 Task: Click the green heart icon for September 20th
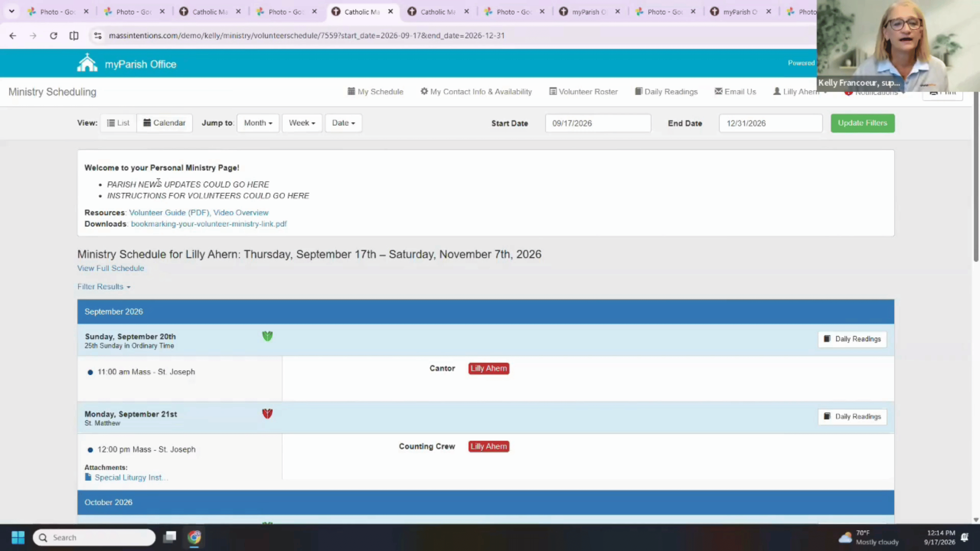point(267,336)
